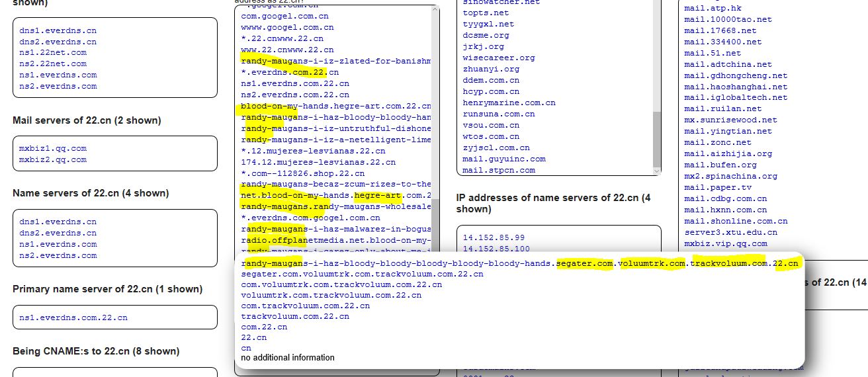
Task: Open the wisecareer.org link
Action: coord(499,58)
